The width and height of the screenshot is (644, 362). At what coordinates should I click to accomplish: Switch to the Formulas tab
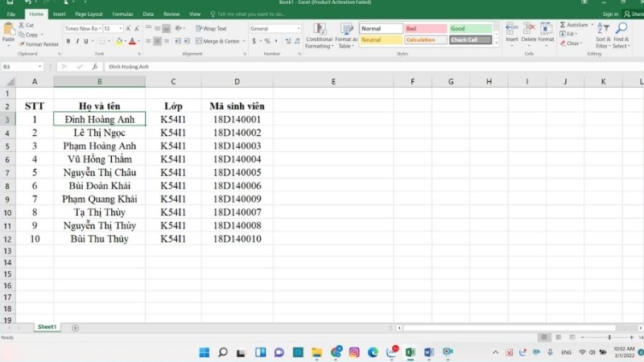coord(122,14)
